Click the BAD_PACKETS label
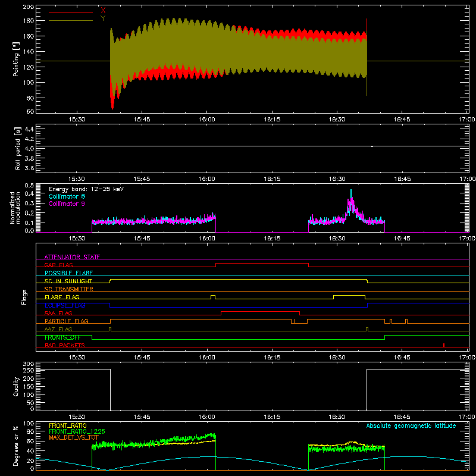Viewport: 476px width, 476px height. point(65,345)
